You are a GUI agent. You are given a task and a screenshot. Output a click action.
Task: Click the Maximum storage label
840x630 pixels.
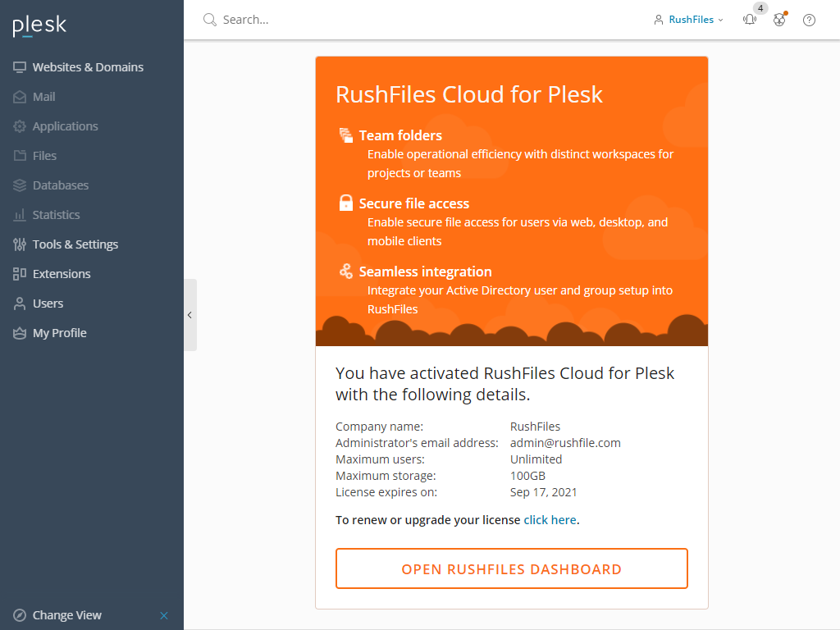point(386,476)
